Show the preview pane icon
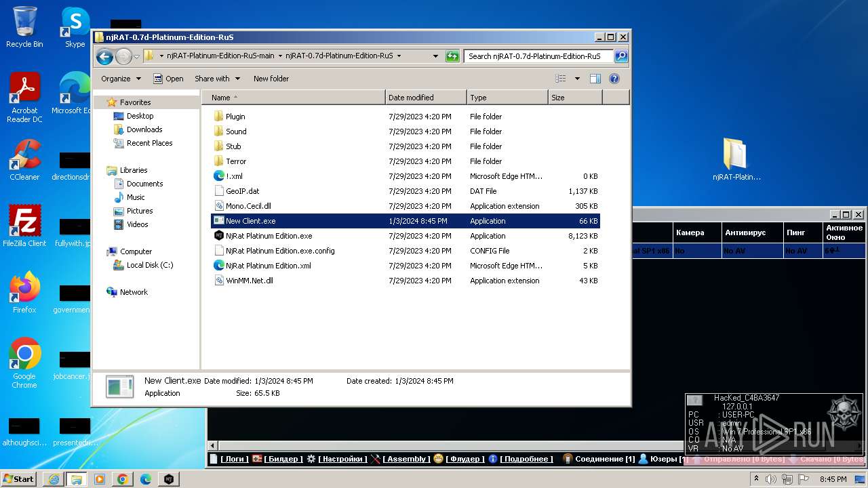The height and width of the screenshot is (488, 868). (x=595, y=79)
